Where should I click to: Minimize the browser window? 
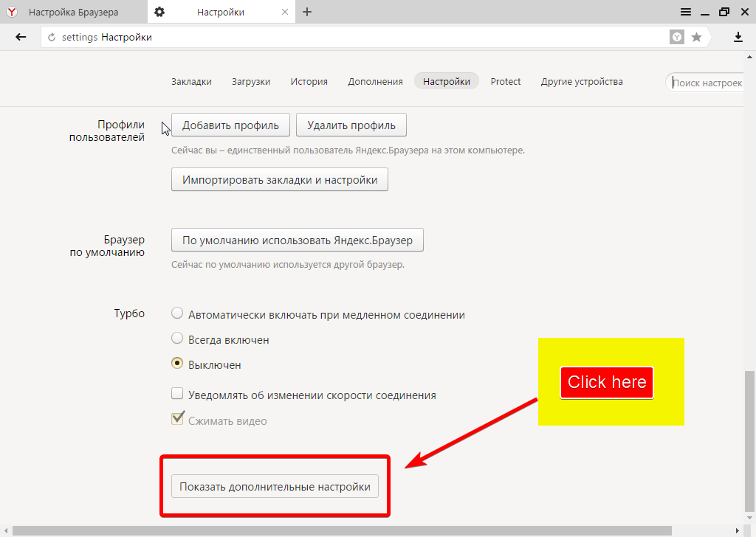[705, 15]
